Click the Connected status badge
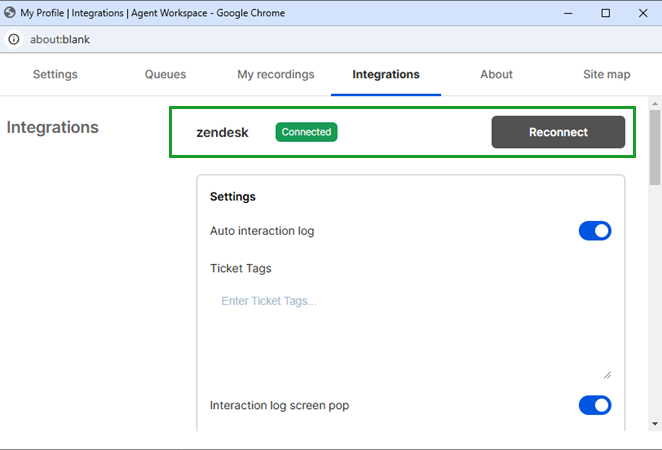The width and height of the screenshot is (662, 450). [307, 132]
